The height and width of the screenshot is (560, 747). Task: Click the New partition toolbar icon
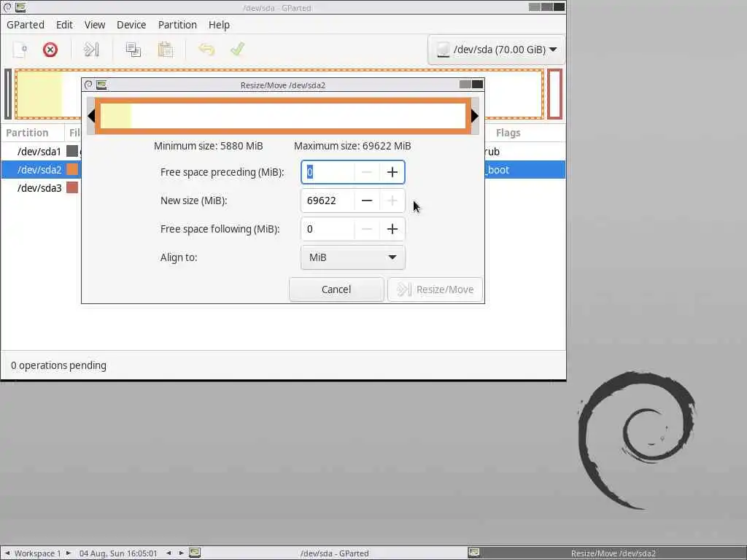pyautogui.click(x=20, y=50)
